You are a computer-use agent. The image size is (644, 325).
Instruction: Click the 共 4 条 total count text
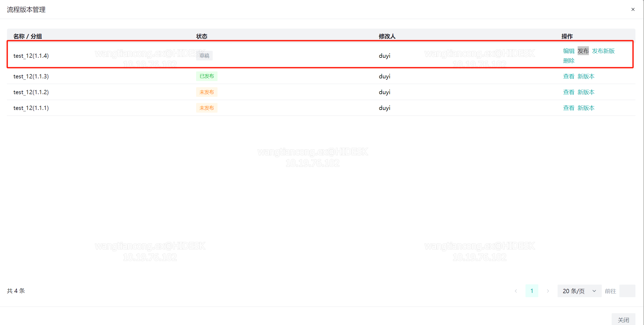click(x=16, y=291)
